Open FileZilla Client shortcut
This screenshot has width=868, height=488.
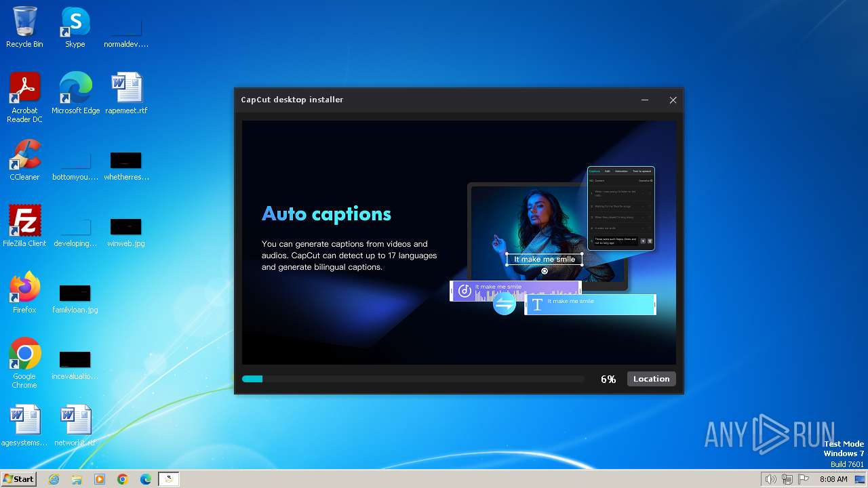click(24, 226)
